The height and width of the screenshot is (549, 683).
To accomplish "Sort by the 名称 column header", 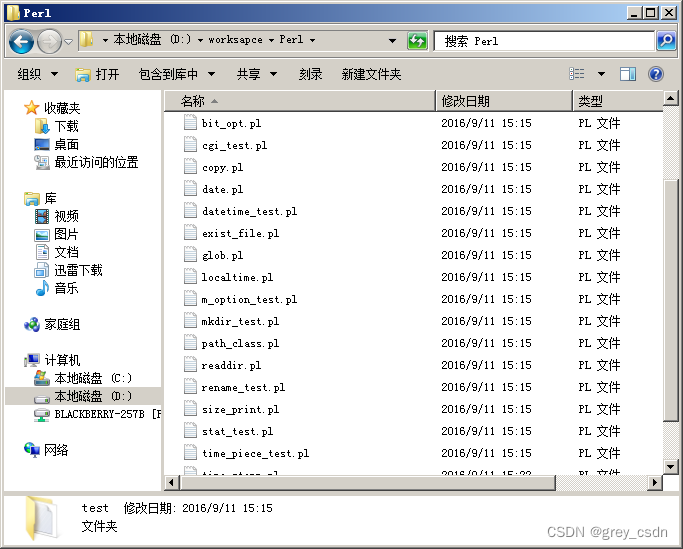I will [300, 101].
